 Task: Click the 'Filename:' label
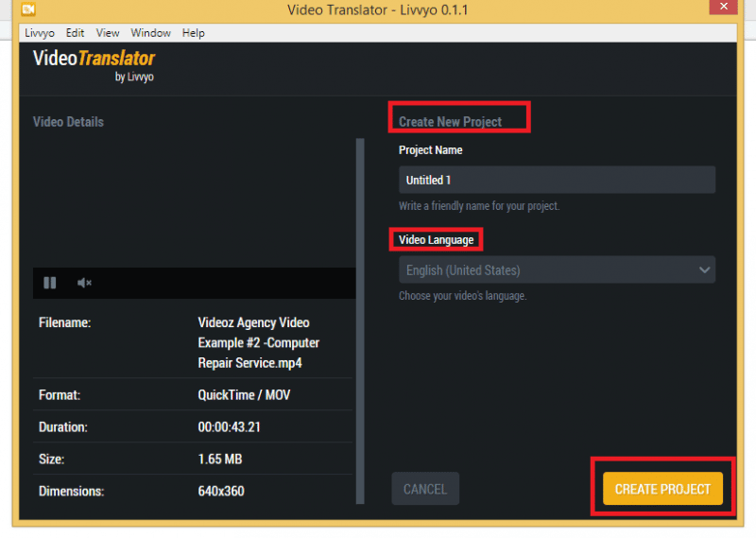(64, 322)
